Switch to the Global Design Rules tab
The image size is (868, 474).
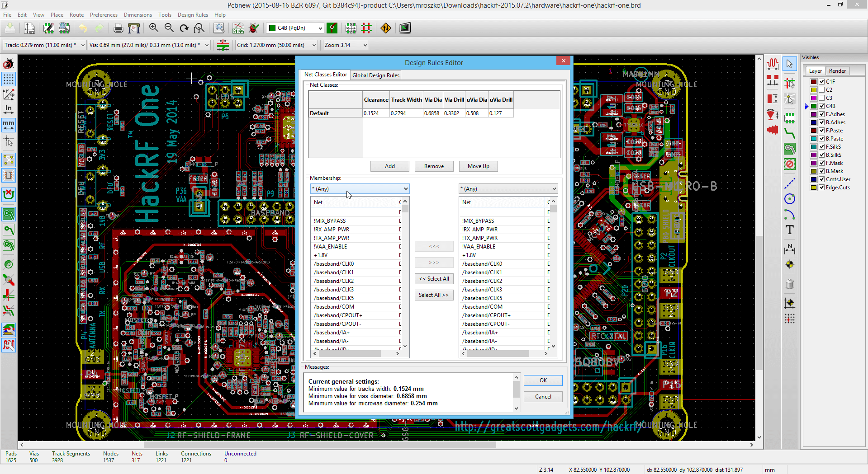click(375, 75)
